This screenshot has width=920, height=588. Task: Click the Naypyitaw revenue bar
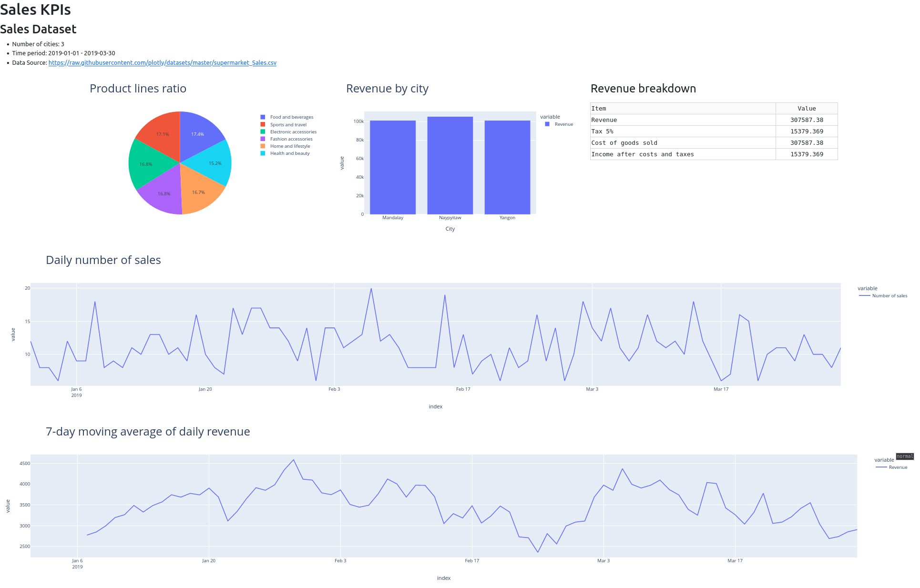[450, 165]
